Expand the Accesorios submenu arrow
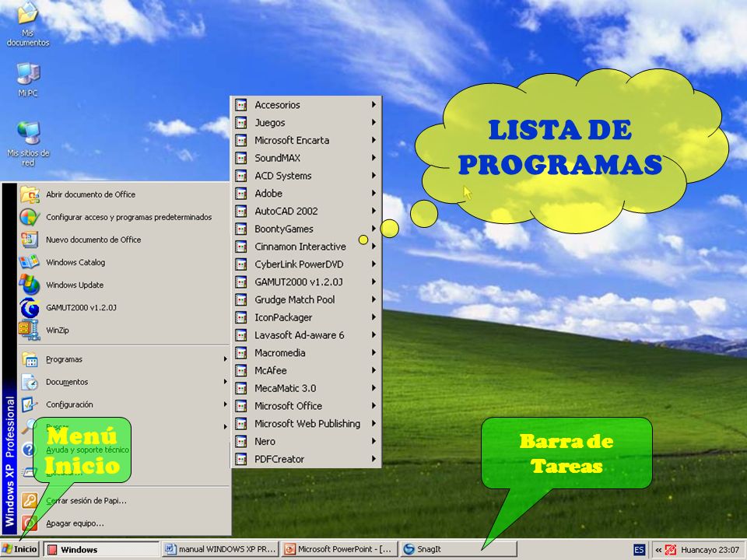The height and width of the screenshot is (560, 747). [374, 104]
